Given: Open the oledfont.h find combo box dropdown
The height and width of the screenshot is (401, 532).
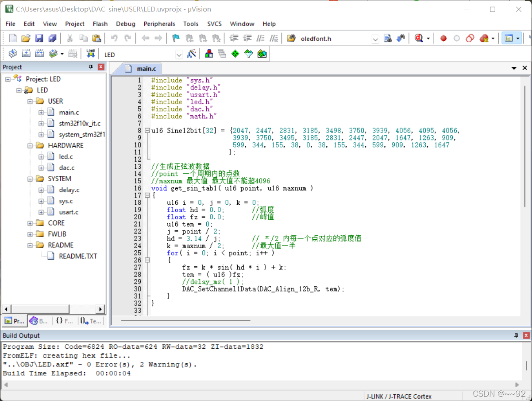Looking at the screenshot, I should click(375, 39).
